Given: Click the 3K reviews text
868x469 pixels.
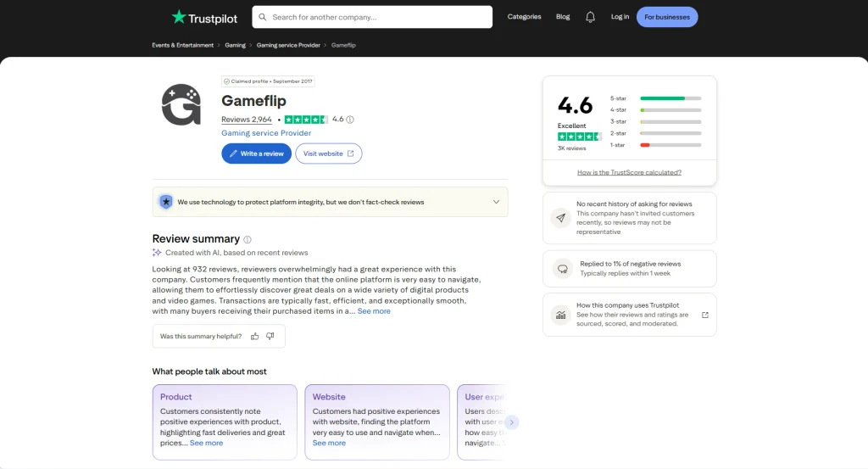Looking at the screenshot, I should coord(571,148).
